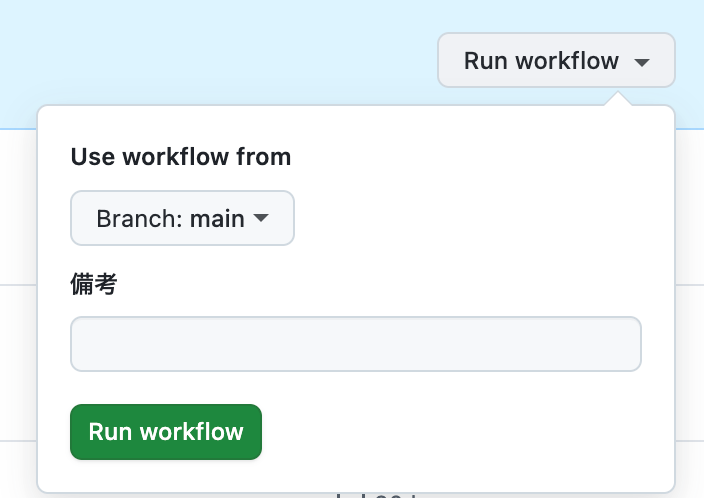Click the triangle caret in Branch: main

261,218
